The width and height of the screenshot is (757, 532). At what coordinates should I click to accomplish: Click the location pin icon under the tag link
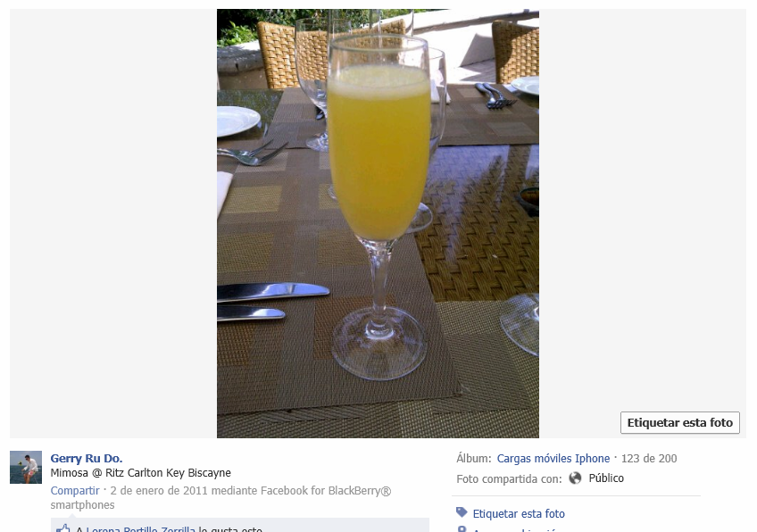tap(462, 529)
